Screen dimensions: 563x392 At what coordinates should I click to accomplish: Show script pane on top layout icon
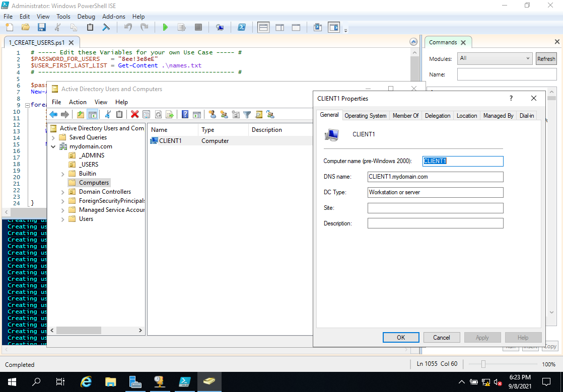coord(263,27)
